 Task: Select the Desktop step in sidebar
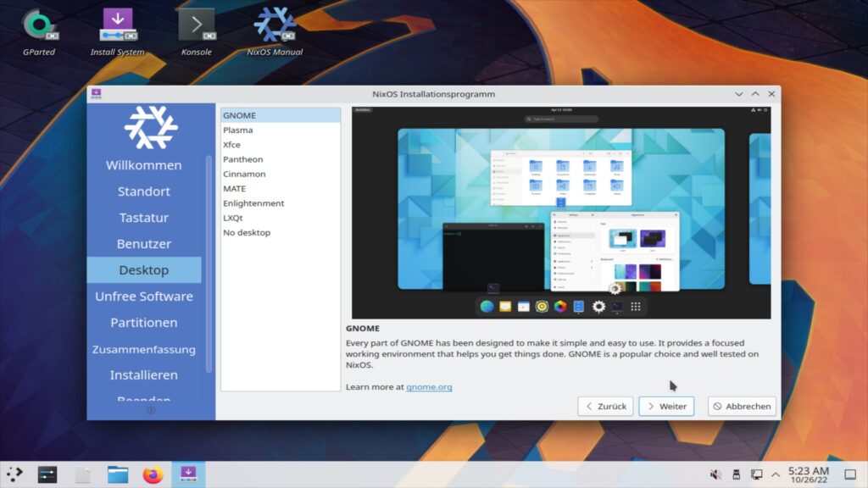(x=144, y=270)
